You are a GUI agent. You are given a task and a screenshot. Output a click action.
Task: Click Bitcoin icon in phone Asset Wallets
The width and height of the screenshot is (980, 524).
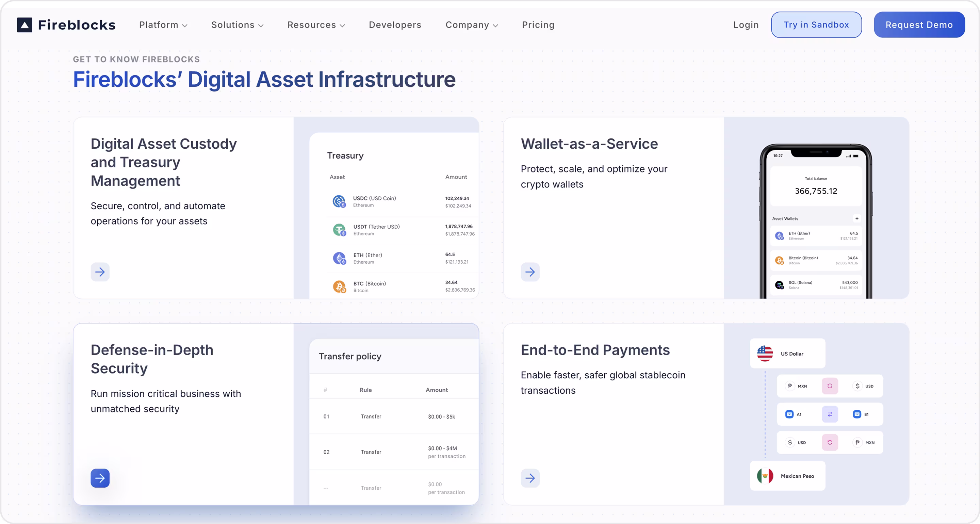click(x=779, y=260)
